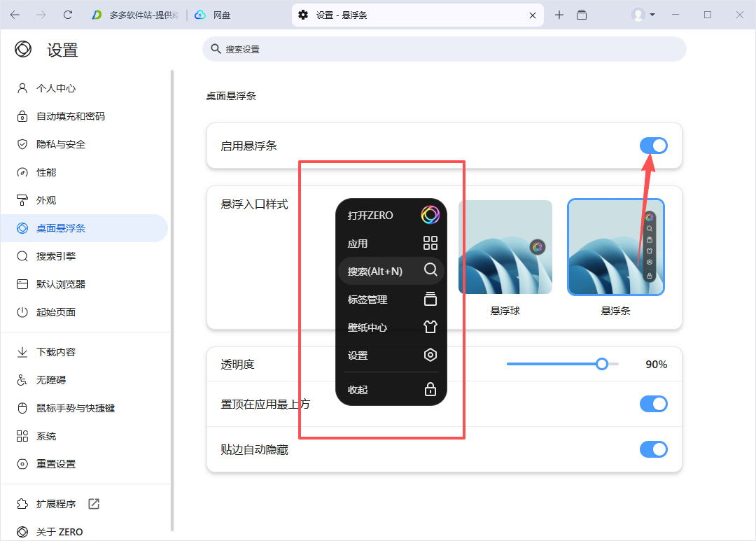Click the ZERO logo beside the 设置 title
The height and width of the screenshot is (541, 756).
tap(22, 49)
